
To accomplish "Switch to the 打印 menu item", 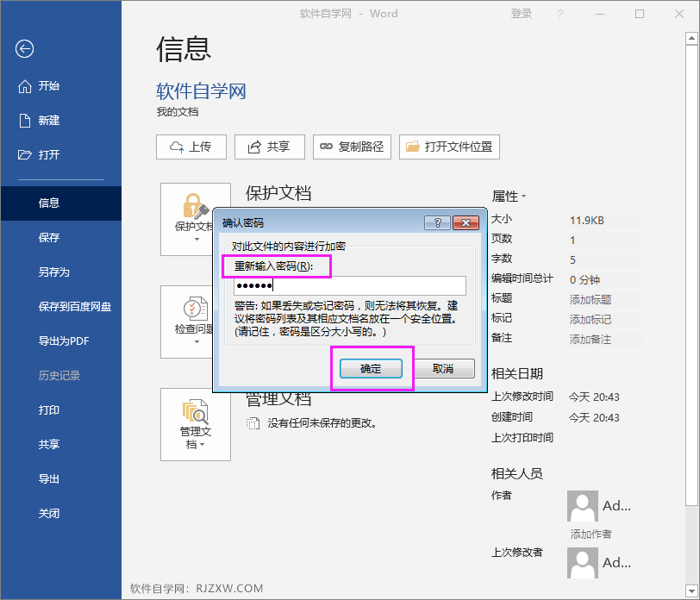I will click(49, 410).
